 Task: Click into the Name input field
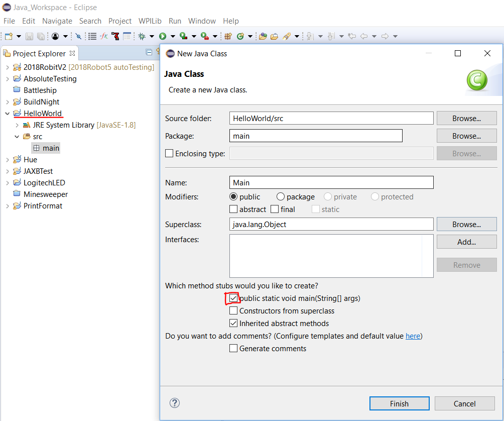[x=331, y=182]
